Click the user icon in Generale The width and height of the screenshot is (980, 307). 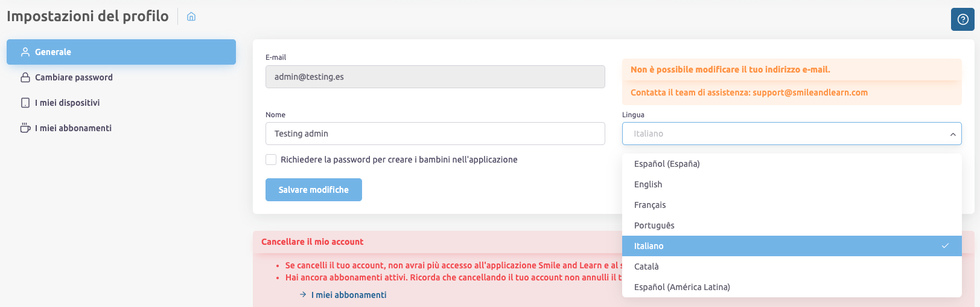(x=25, y=52)
